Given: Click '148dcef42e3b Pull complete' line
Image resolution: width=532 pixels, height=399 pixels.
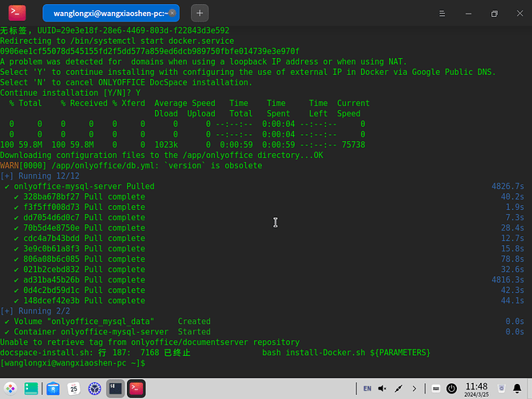Looking at the screenshot, I should tap(79, 300).
